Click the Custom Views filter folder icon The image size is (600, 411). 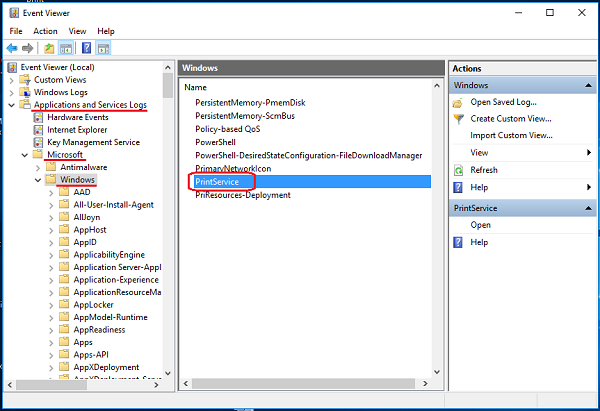coord(25,80)
